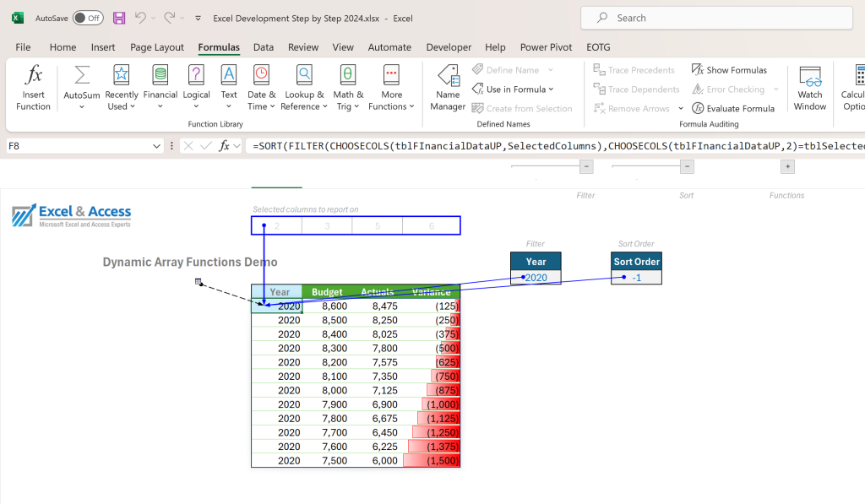Click Define Name
The height and width of the screenshot is (504, 865).
[x=506, y=70]
